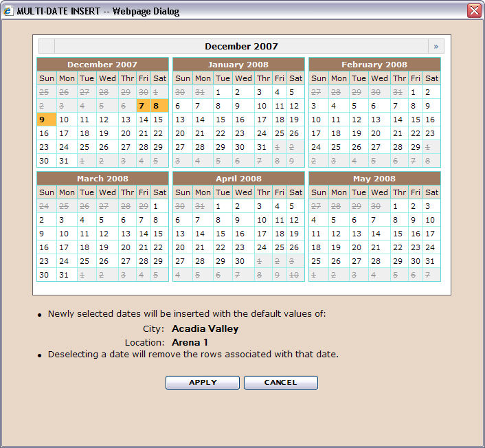
Task: Click the May 2008 month header
Action: (x=374, y=179)
